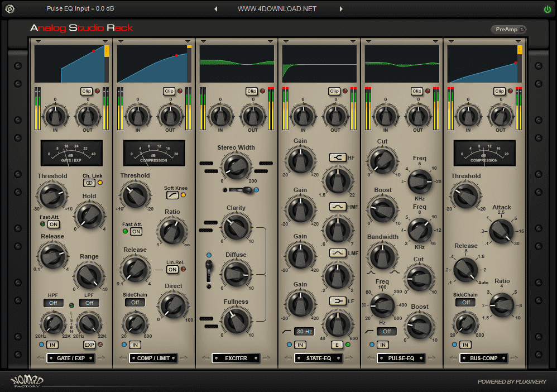Expand top-right triangle of EXCITER display
The width and height of the screenshot is (557, 392).
270,41
